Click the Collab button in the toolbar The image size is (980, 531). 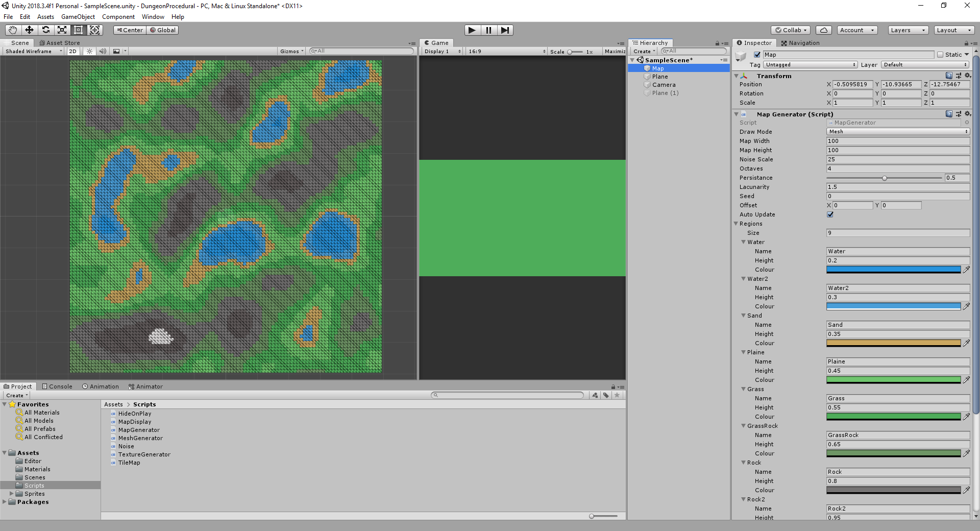(790, 30)
